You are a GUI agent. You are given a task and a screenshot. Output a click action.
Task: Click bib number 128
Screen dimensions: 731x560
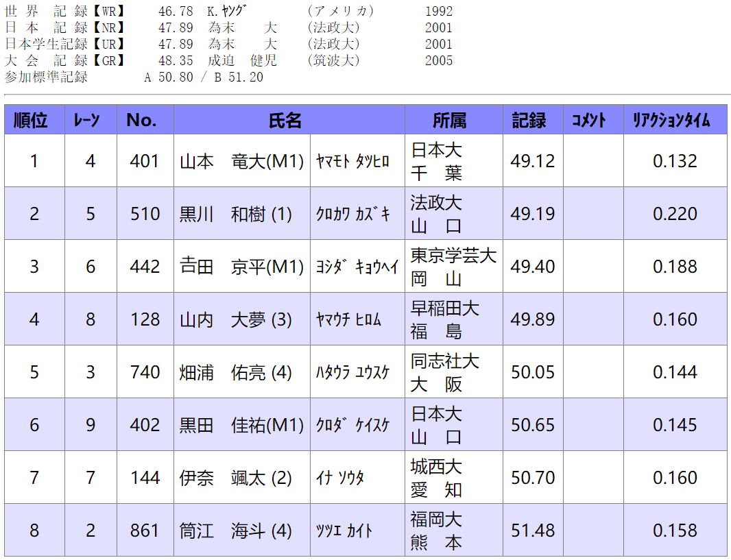145,319
